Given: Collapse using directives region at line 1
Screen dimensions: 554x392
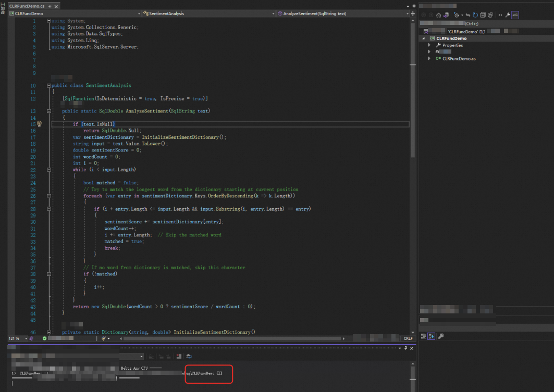Looking at the screenshot, I should (x=49, y=20).
